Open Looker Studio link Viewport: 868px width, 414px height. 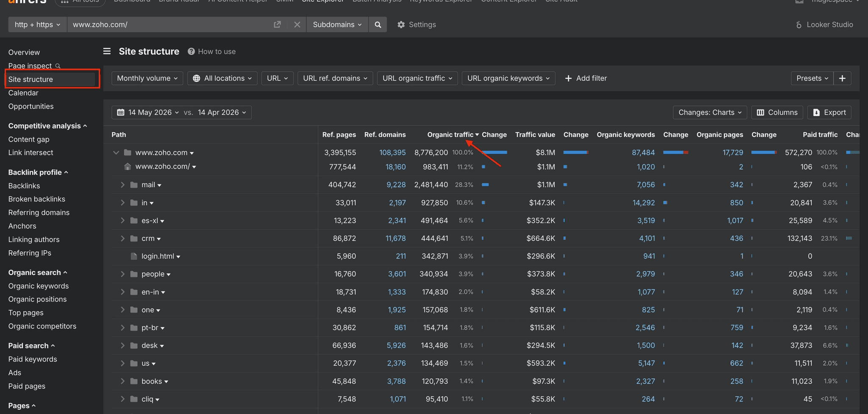click(824, 25)
